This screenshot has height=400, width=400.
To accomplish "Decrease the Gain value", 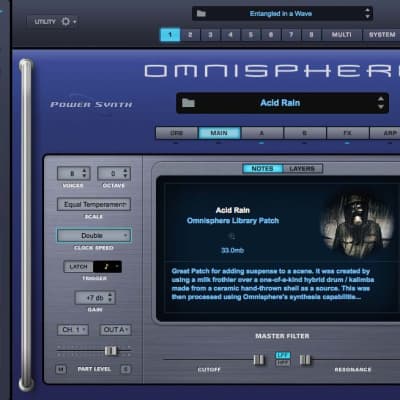I will 111,301.
